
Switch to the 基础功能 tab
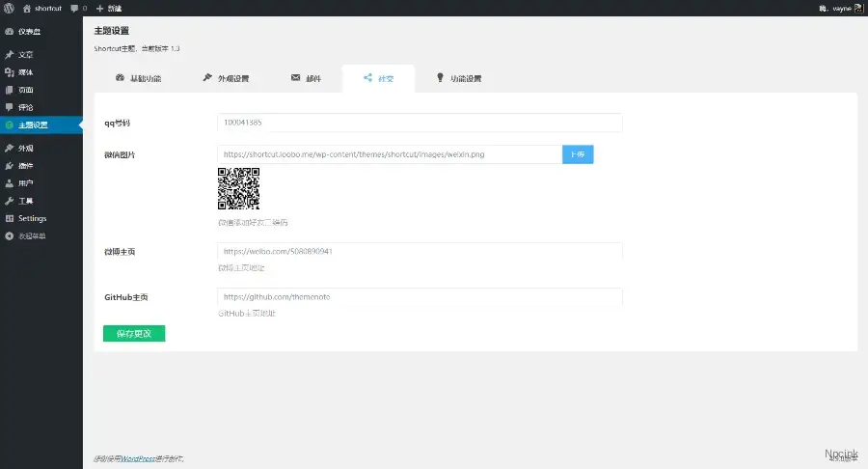click(138, 78)
